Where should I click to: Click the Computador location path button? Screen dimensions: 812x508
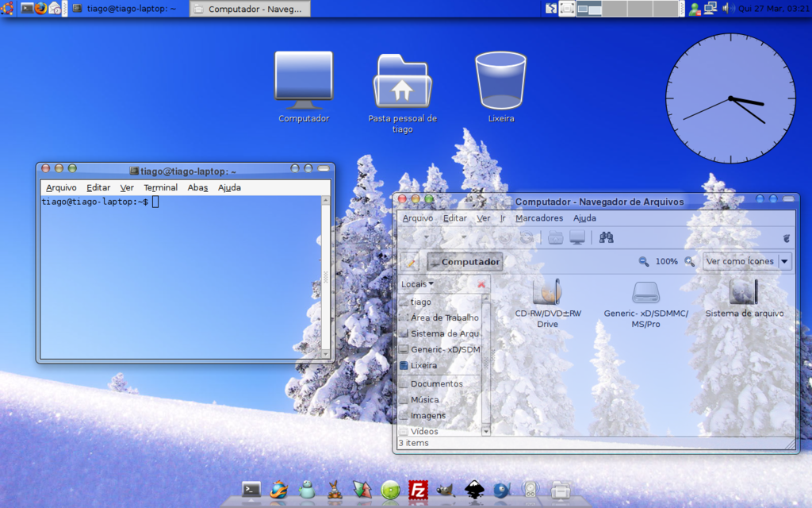(x=465, y=262)
